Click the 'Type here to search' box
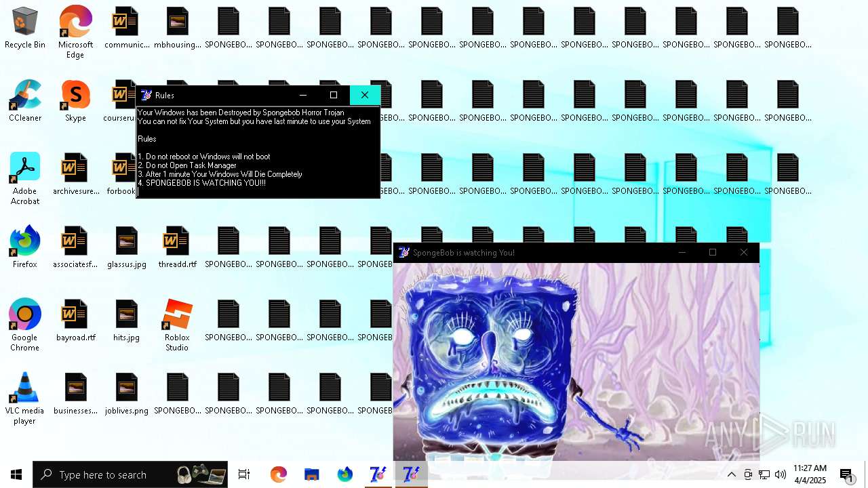 tap(130, 474)
